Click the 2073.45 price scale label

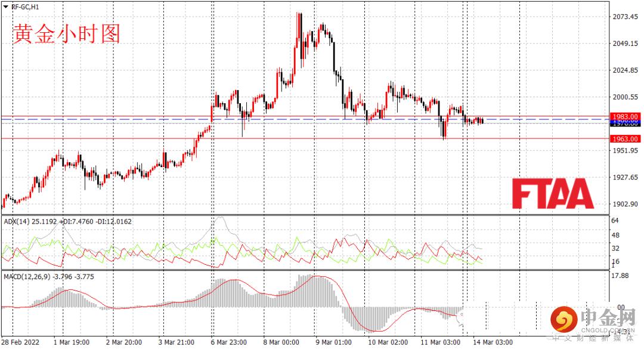[x=625, y=17]
